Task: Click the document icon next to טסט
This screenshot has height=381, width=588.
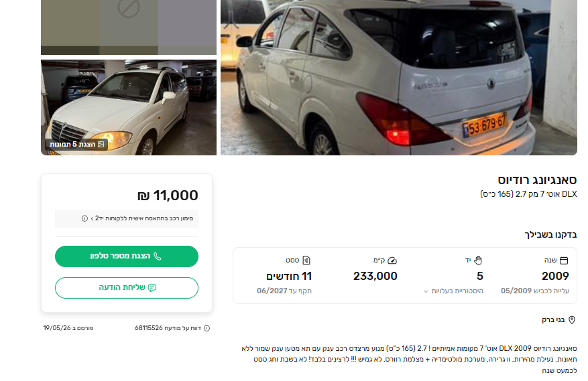Action: pos(306,260)
